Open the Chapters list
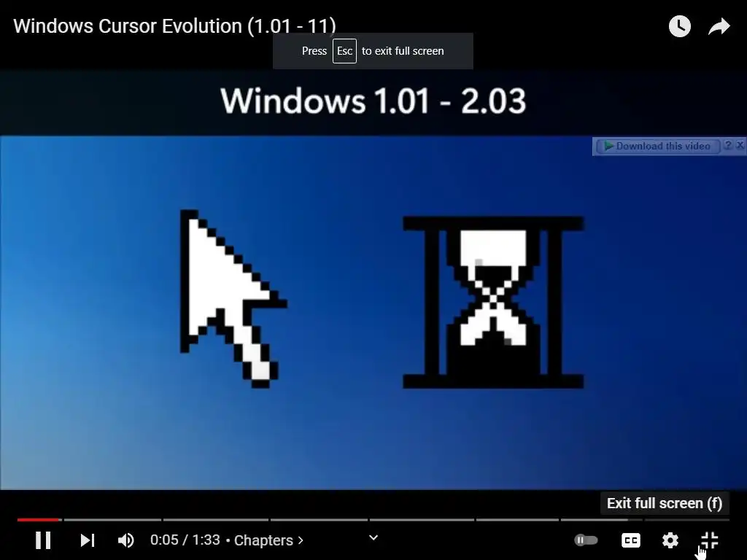The height and width of the screenshot is (560, 747). tap(268, 540)
